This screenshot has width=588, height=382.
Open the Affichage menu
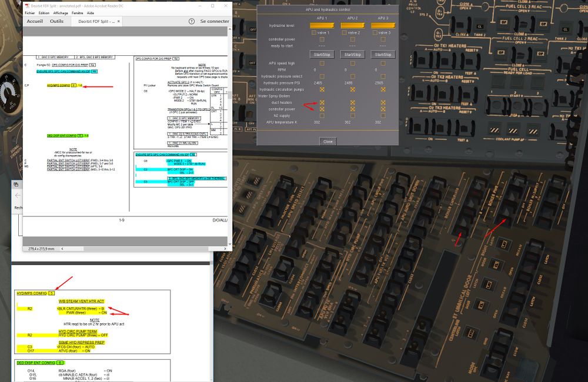(61, 13)
